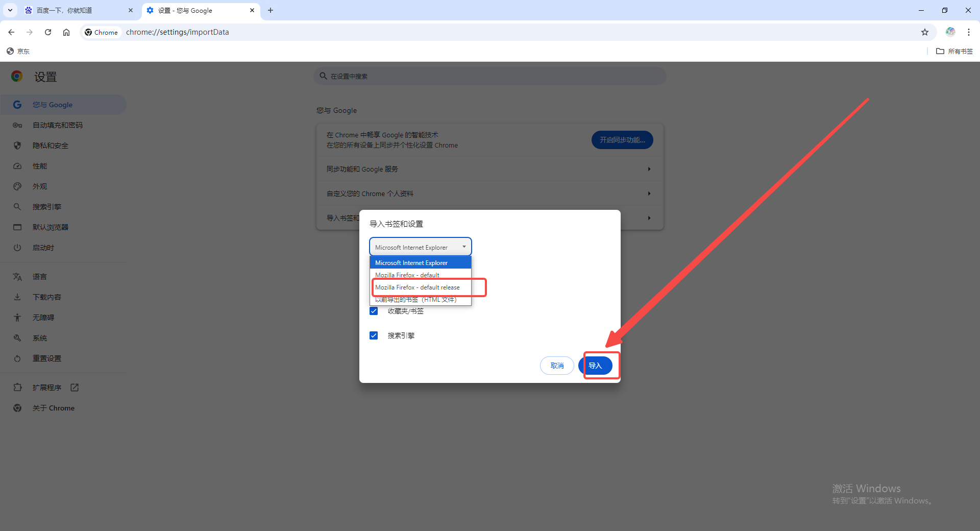
Task: Click the 关于 Chrome logo icon
Action: click(17, 408)
